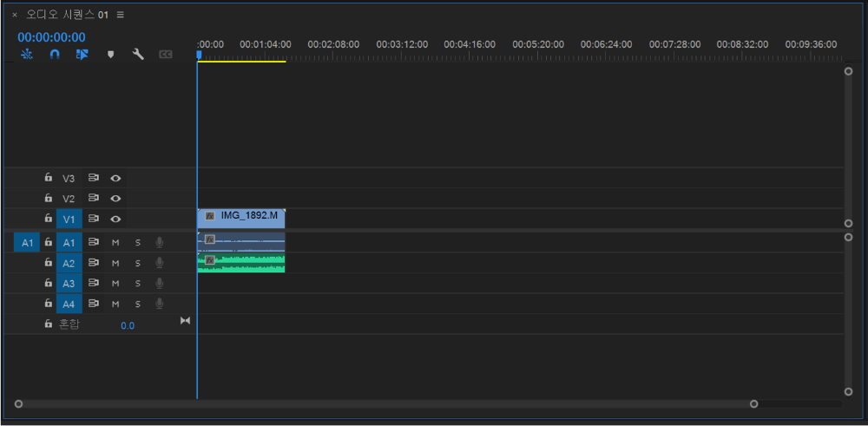Open Timeline display settings wrench
This screenshot has height=426, width=868.
pos(138,54)
